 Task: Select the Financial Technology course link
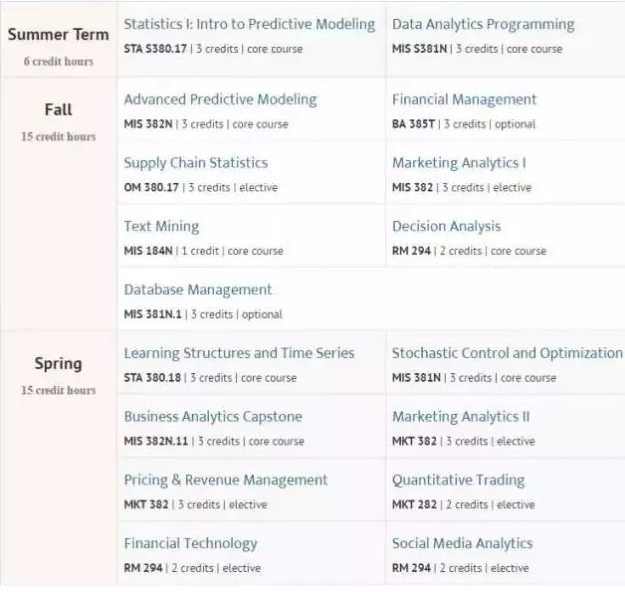190,544
